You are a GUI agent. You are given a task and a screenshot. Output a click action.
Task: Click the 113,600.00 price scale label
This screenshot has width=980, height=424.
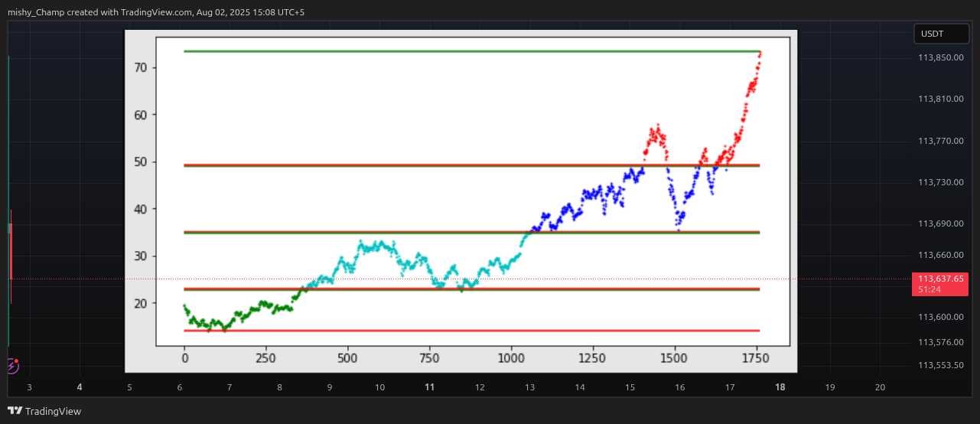point(940,317)
